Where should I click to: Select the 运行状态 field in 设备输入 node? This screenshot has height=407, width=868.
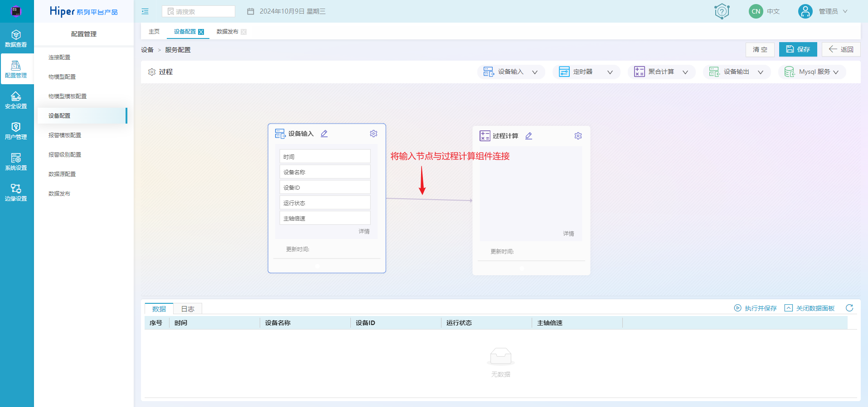325,203
